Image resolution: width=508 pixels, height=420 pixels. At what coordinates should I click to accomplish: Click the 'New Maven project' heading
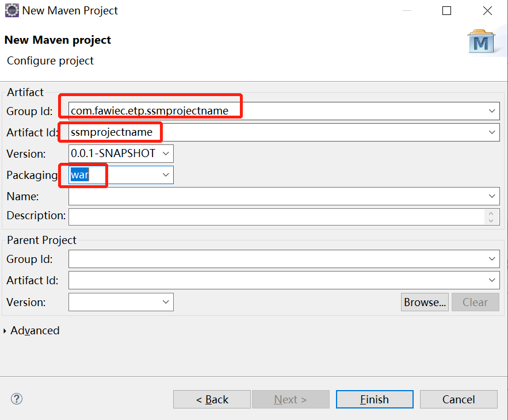pos(58,40)
